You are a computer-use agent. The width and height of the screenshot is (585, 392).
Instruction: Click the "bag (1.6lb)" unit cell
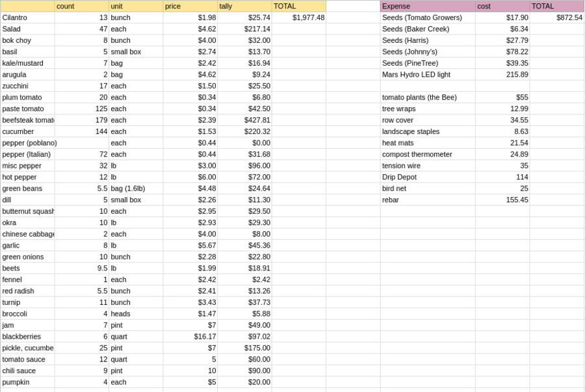(x=135, y=188)
